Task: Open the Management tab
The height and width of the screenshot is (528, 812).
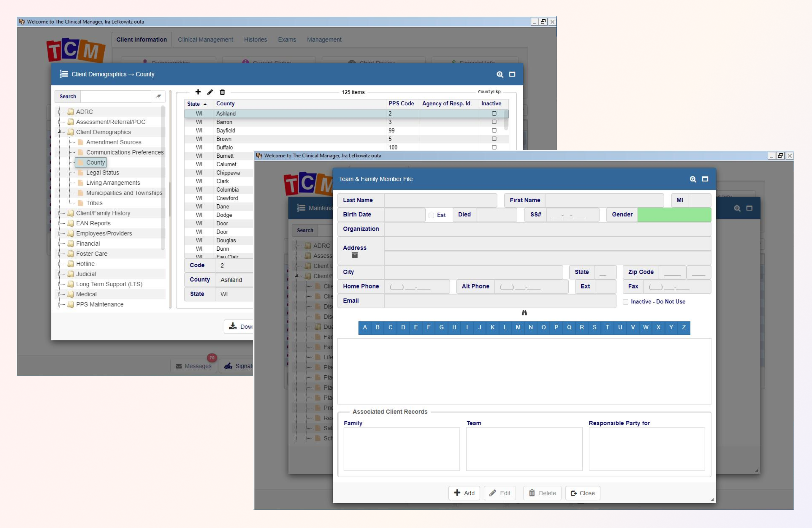Action: coord(324,40)
